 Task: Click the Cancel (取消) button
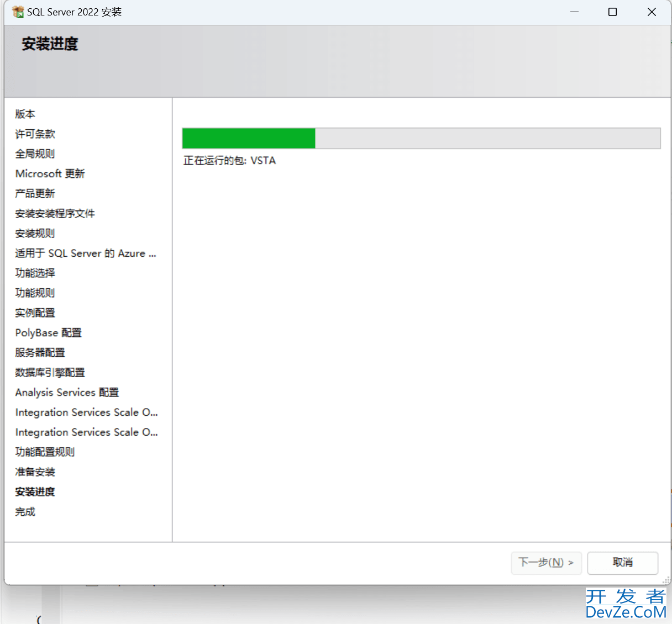623,563
